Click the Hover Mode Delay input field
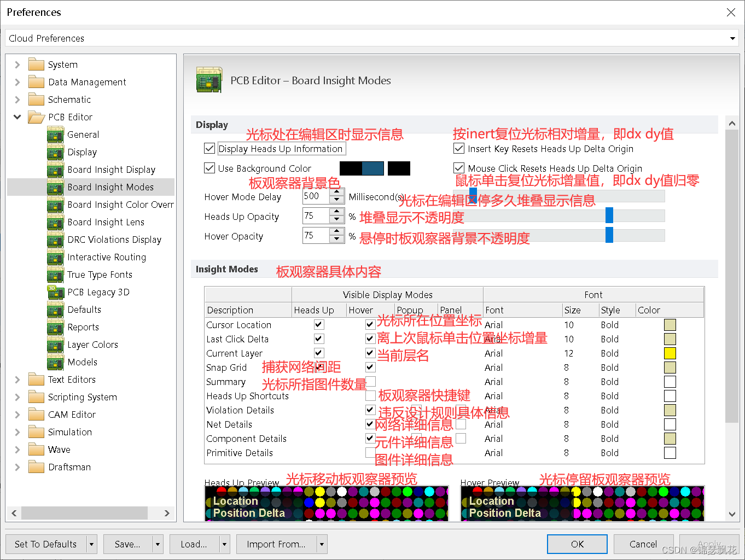The width and height of the screenshot is (745, 560). 316,196
